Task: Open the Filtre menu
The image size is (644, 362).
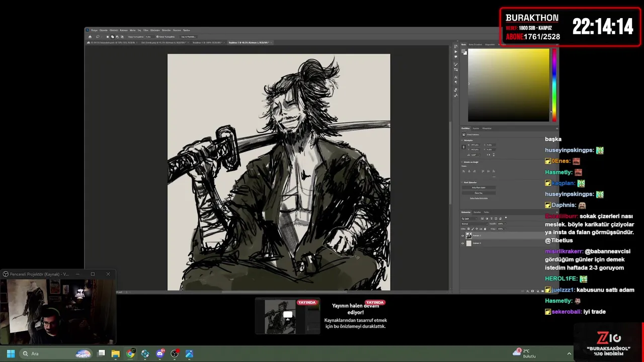Action: tap(146, 30)
